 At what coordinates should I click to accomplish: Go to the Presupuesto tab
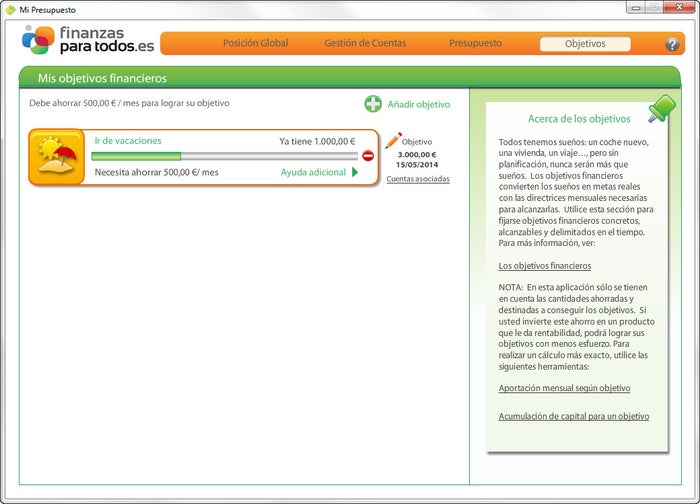click(475, 43)
